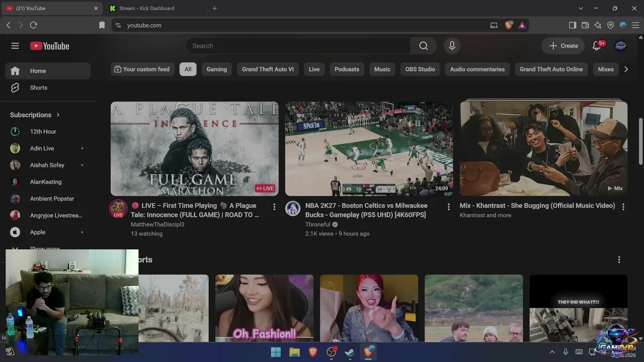Open MatthewTheDiscipl3 channel name link

tap(157, 224)
